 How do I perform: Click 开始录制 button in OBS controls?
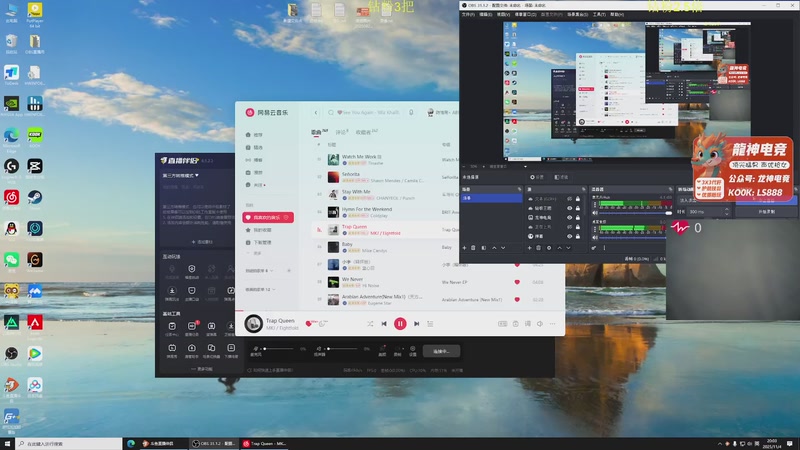tap(766, 211)
